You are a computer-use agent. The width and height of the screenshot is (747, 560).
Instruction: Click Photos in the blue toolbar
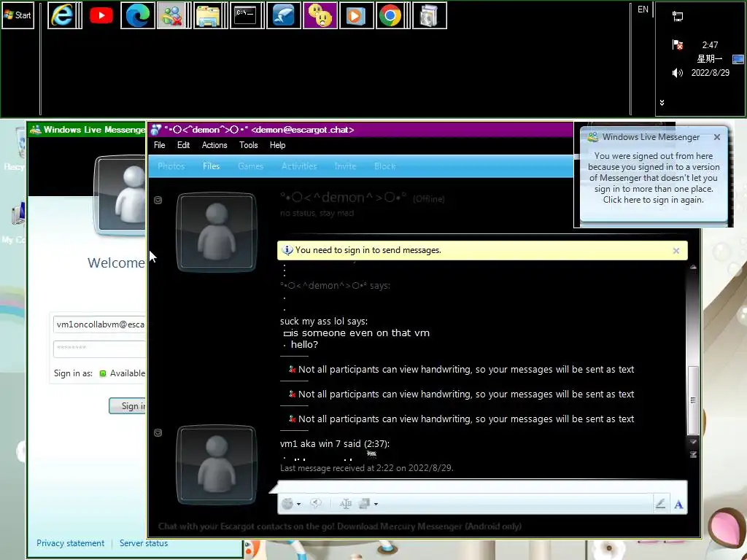point(171,166)
